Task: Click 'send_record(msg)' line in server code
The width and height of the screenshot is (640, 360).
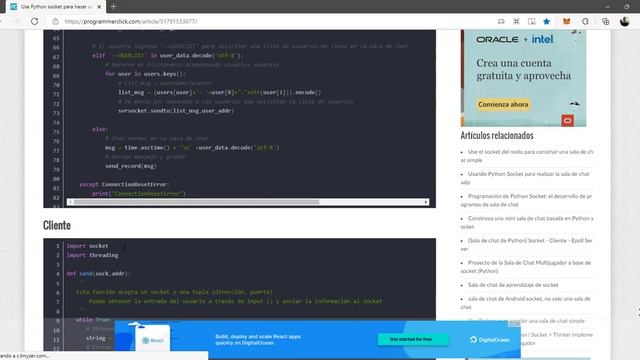Action: pos(131,166)
